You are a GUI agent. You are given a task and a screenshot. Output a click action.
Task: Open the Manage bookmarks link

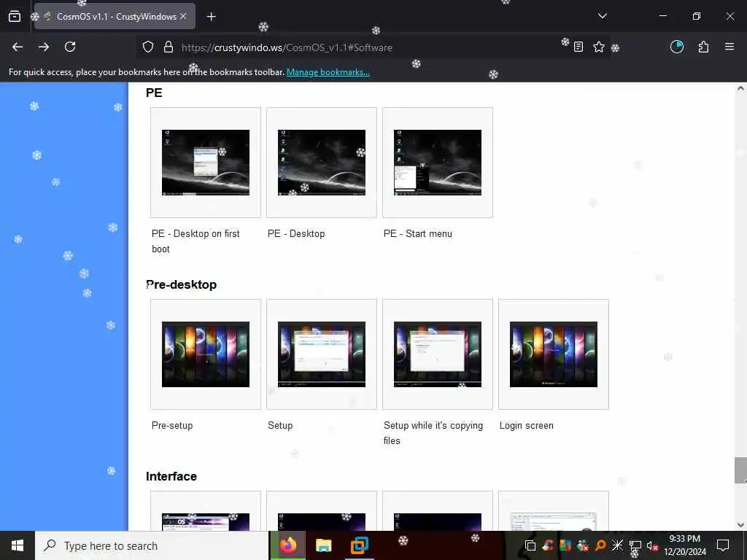point(328,72)
